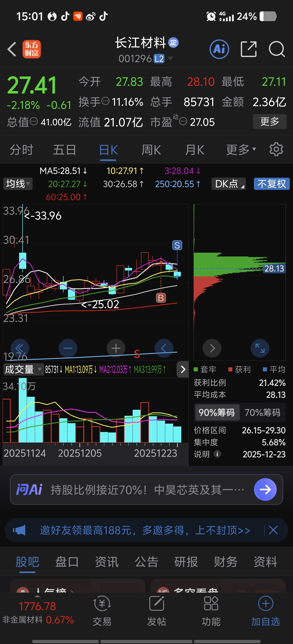Open 财务 tab
The width and height of the screenshot is (293, 644).
click(x=226, y=562)
